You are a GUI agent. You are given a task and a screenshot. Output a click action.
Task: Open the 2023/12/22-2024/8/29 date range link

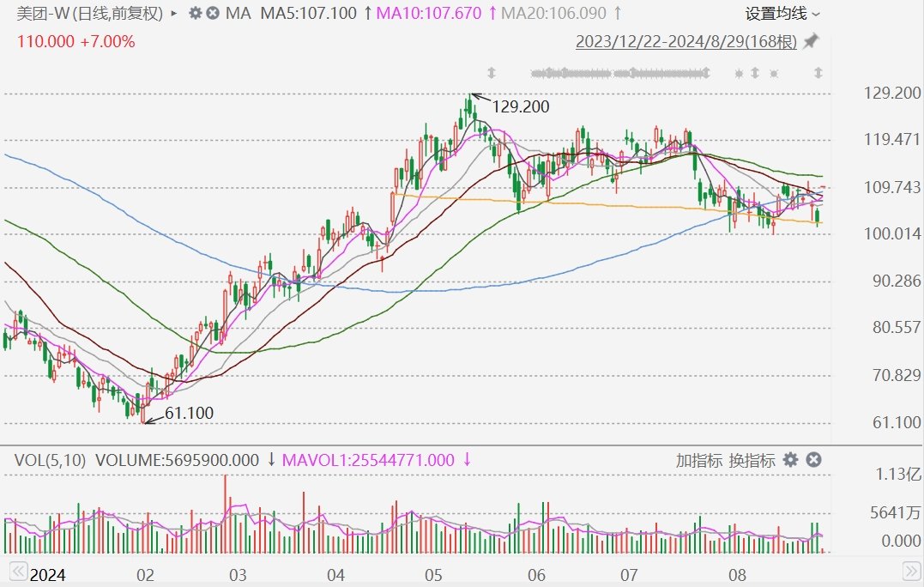[x=685, y=41]
